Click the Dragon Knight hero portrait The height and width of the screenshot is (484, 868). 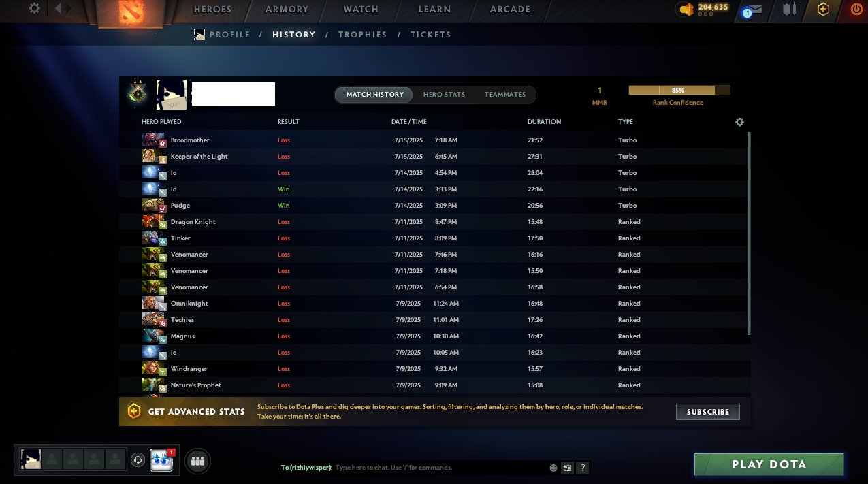pyautogui.click(x=153, y=221)
